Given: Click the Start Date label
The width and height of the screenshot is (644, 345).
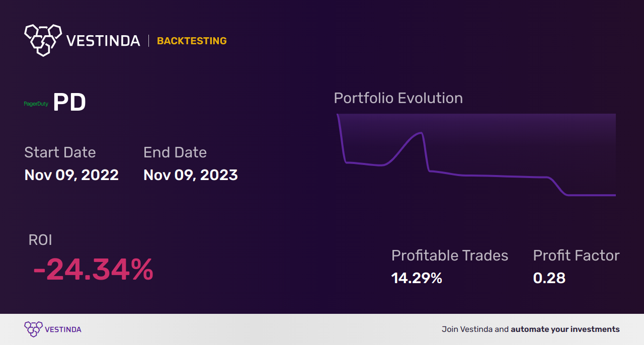Looking at the screenshot, I should (x=60, y=152).
